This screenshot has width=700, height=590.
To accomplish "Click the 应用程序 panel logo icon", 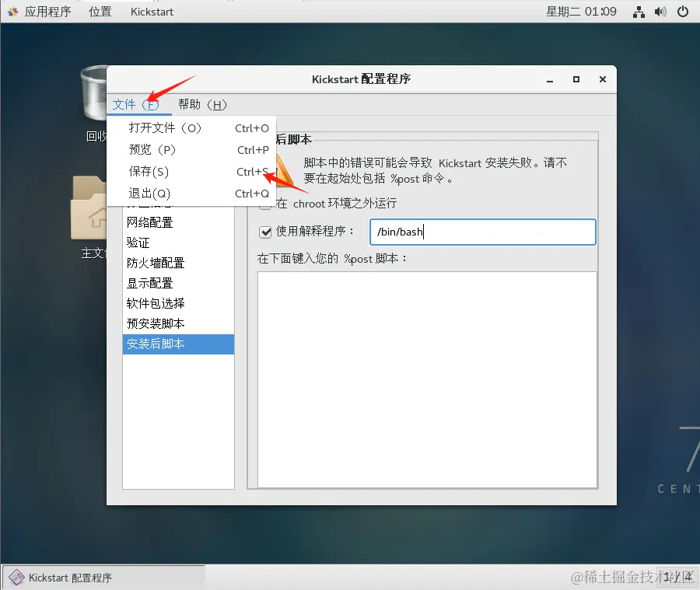I will coord(13,12).
